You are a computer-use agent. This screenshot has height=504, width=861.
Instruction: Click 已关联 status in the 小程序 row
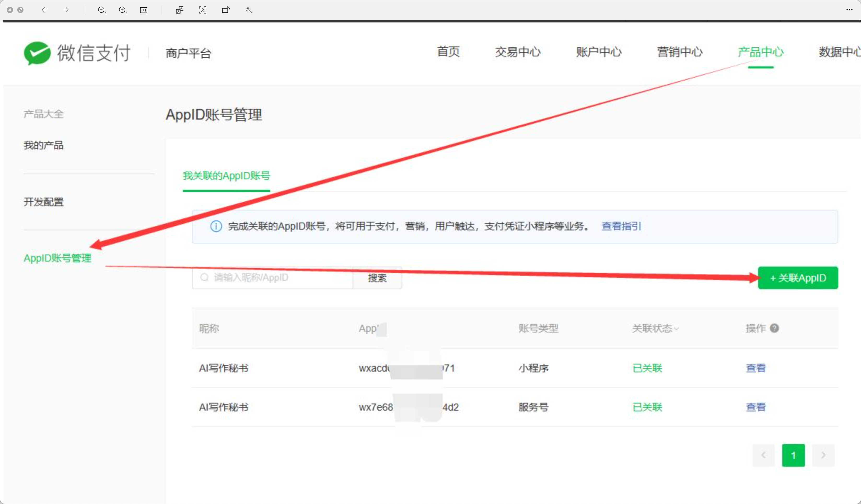coord(647,368)
